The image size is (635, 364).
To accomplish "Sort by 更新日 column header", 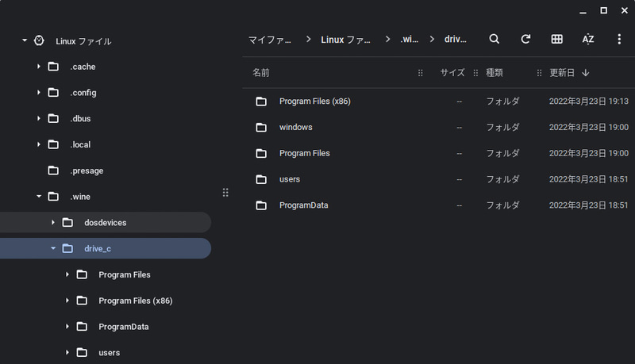I will [562, 73].
